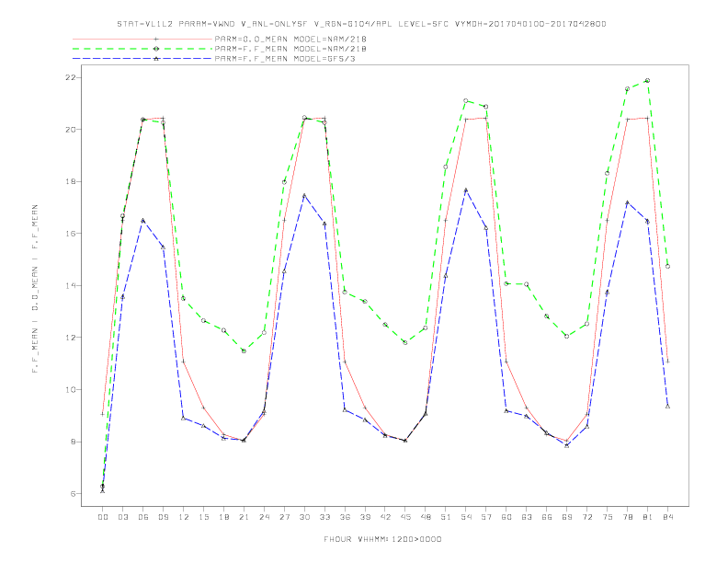Image resolution: width=728 pixels, height=563 pixels.
Task: Click green circle data point at hour 84
Action: tap(667, 266)
